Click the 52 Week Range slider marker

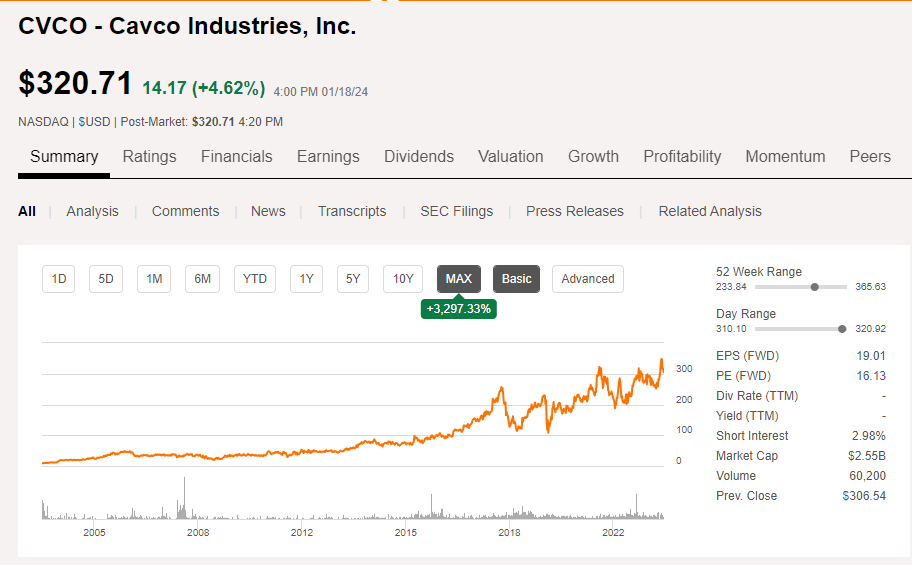point(815,287)
